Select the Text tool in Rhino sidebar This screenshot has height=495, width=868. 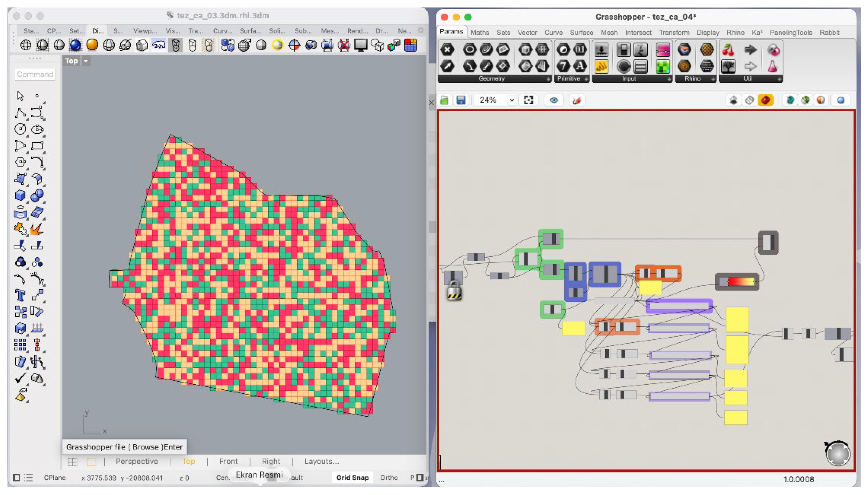[20, 295]
